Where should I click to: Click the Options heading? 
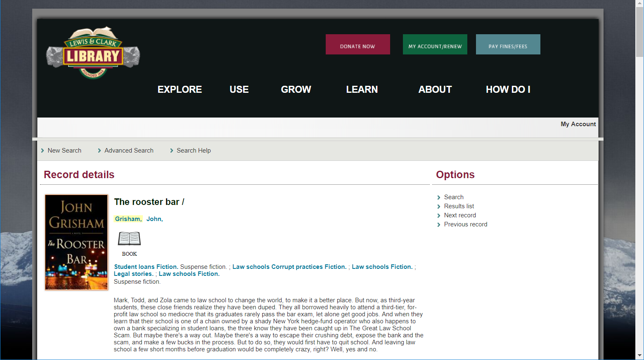(455, 174)
